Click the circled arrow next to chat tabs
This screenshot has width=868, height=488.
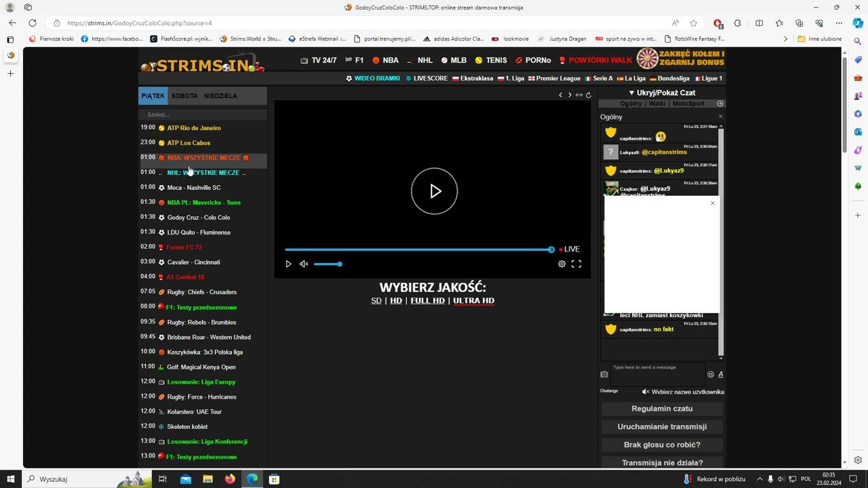point(720,104)
